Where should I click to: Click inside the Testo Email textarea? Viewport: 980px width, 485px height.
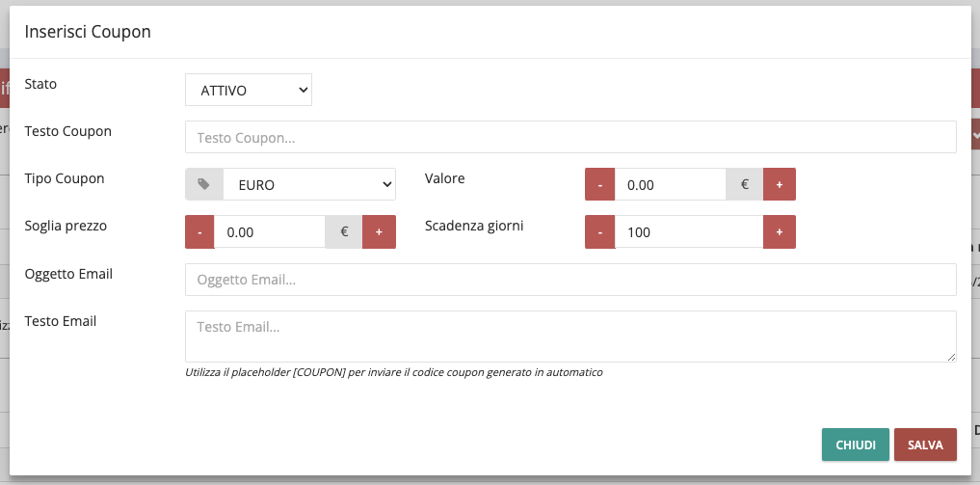[x=570, y=336]
